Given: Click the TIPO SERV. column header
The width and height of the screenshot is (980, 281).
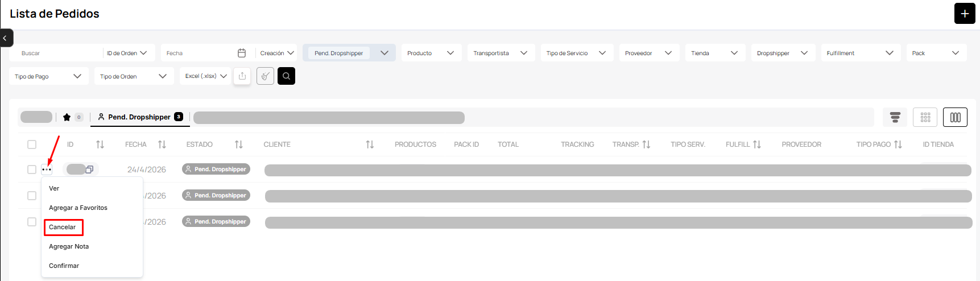Looking at the screenshot, I should (x=688, y=144).
